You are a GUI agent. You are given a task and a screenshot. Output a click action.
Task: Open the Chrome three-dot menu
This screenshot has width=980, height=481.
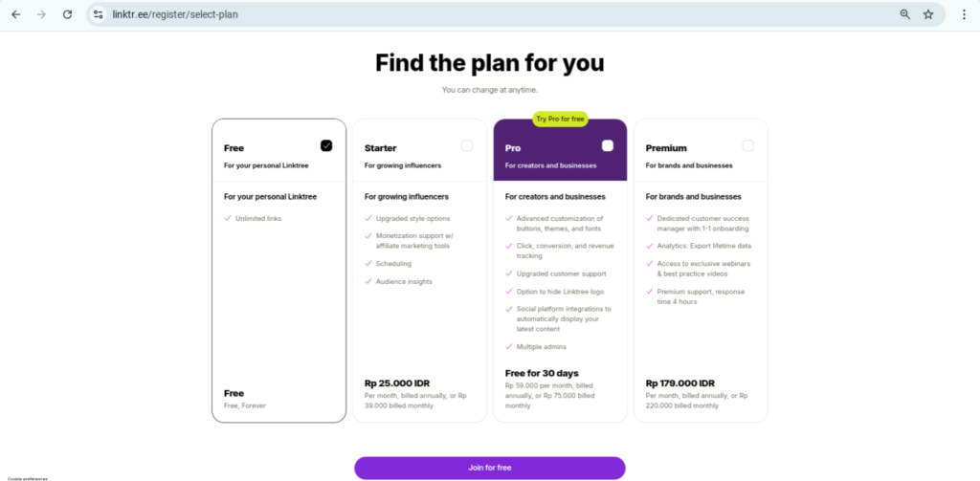964,14
